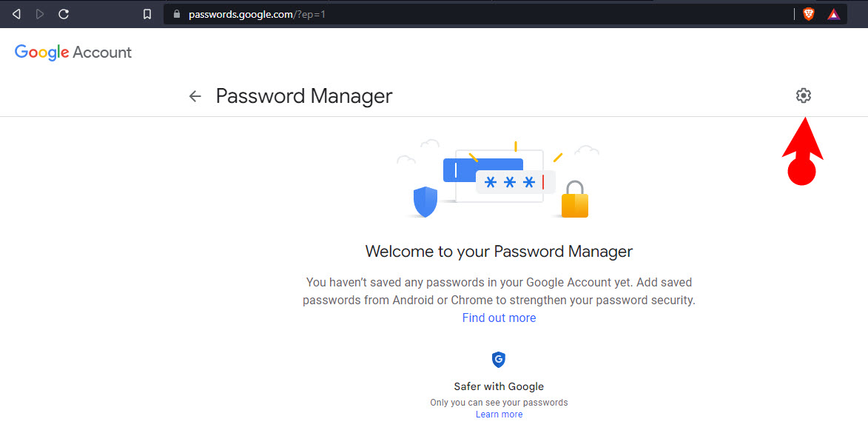Click the blue Google shield G icon

499,360
